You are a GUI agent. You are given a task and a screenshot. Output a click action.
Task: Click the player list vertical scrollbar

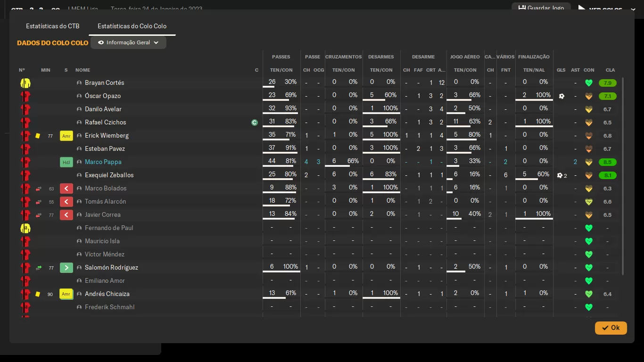pyautogui.click(x=623, y=177)
